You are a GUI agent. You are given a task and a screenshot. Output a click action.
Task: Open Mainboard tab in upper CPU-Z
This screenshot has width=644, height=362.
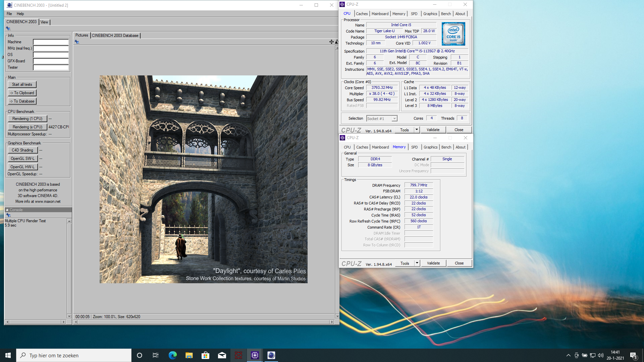(380, 14)
